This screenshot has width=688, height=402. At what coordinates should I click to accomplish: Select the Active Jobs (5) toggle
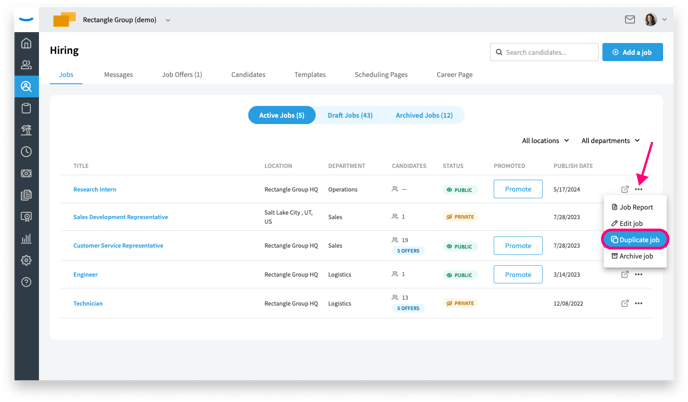pyautogui.click(x=282, y=115)
